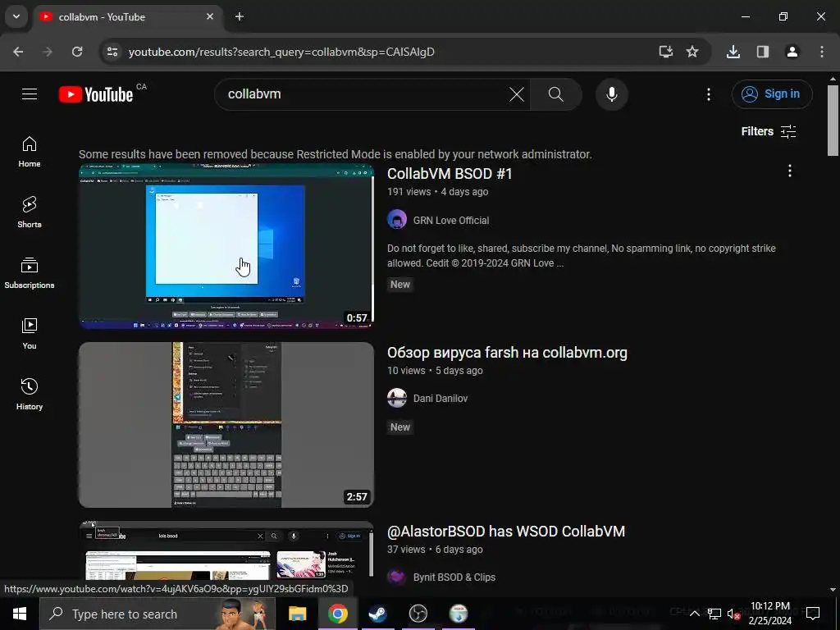
Task: Click the taskbar search box
Action: pyautogui.click(x=157, y=614)
